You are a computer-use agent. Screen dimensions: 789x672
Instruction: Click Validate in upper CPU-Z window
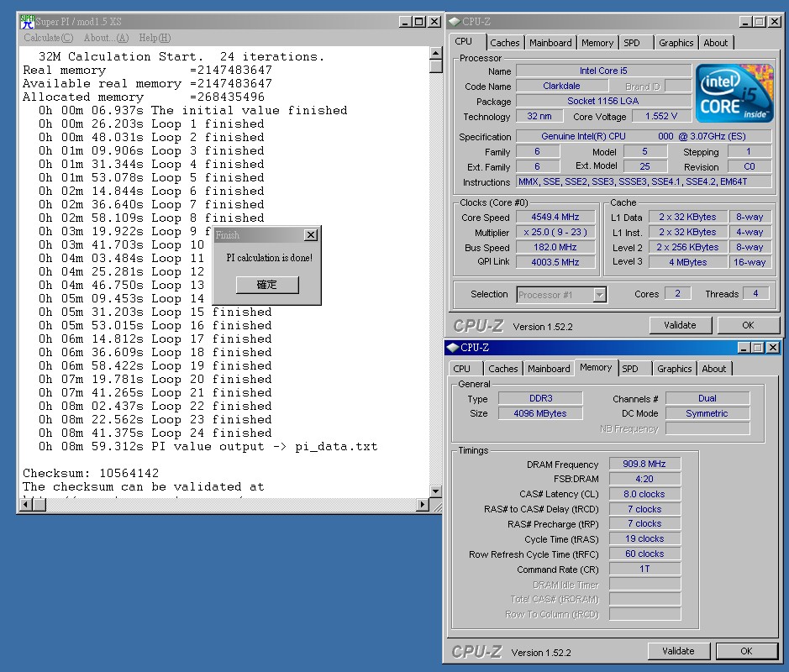click(681, 325)
